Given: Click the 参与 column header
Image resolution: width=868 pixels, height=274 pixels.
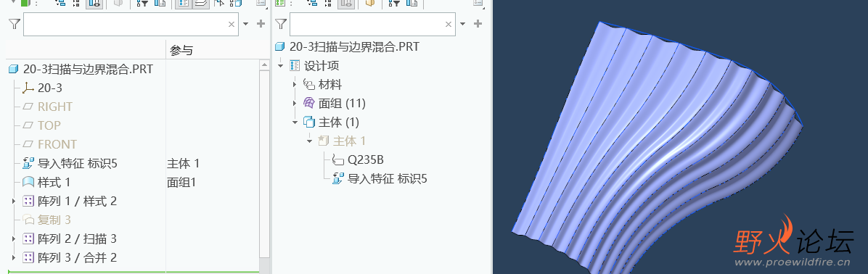Looking at the screenshot, I should pos(181,50).
